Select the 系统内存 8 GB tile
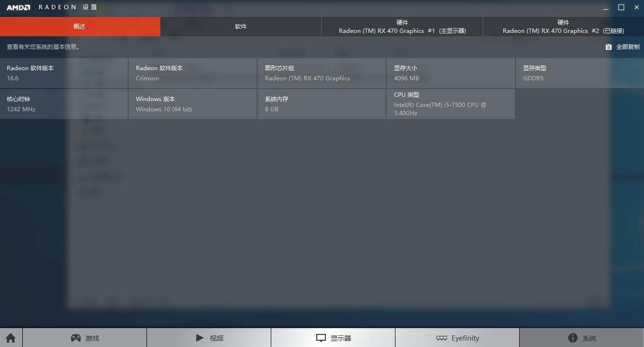 pyautogui.click(x=322, y=104)
